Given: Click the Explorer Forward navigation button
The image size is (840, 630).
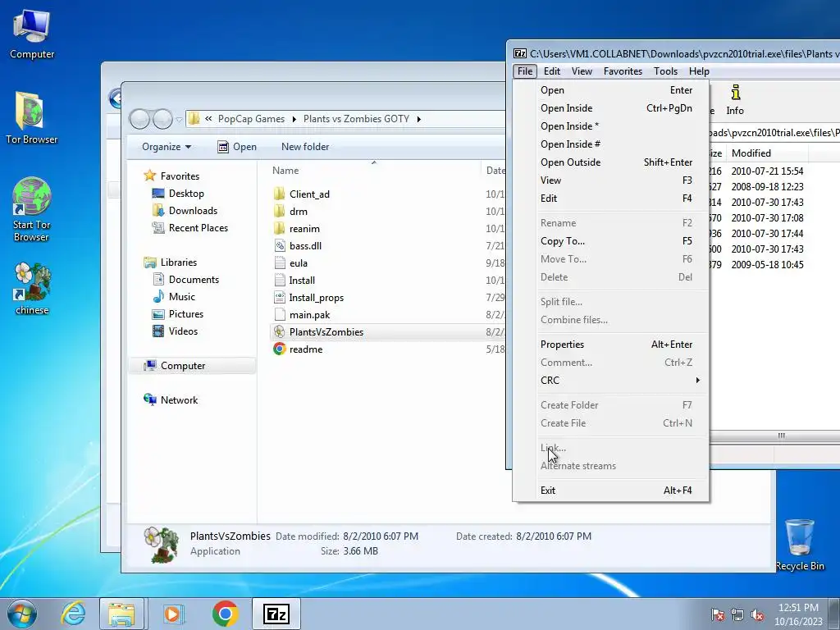Looking at the screenshot, I should coord(163,119).
